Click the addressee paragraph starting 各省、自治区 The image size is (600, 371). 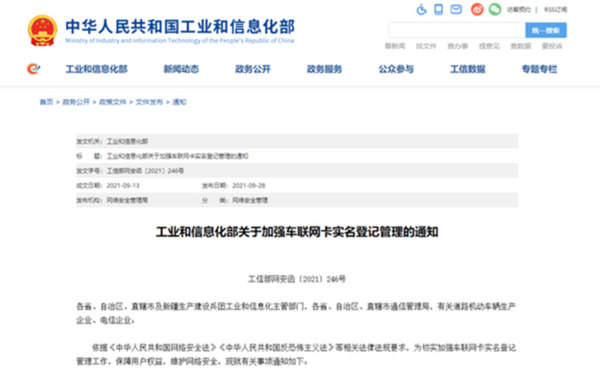click(296, 313)
